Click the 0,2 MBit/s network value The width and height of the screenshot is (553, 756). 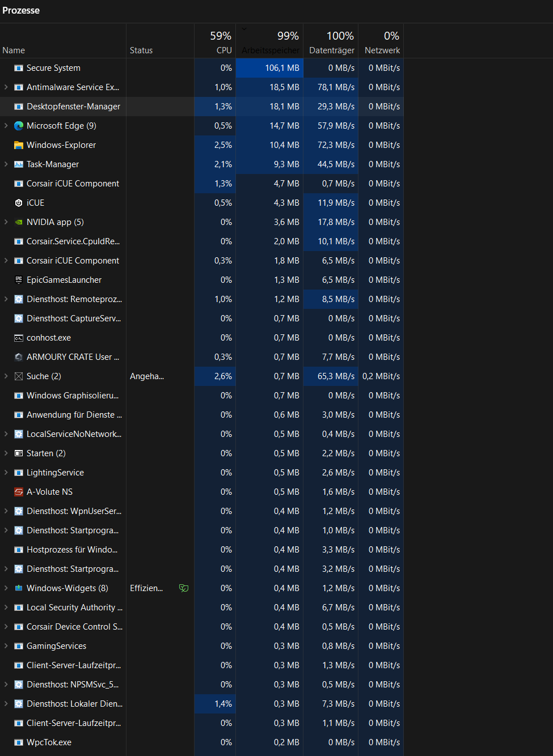click(381, 376)
